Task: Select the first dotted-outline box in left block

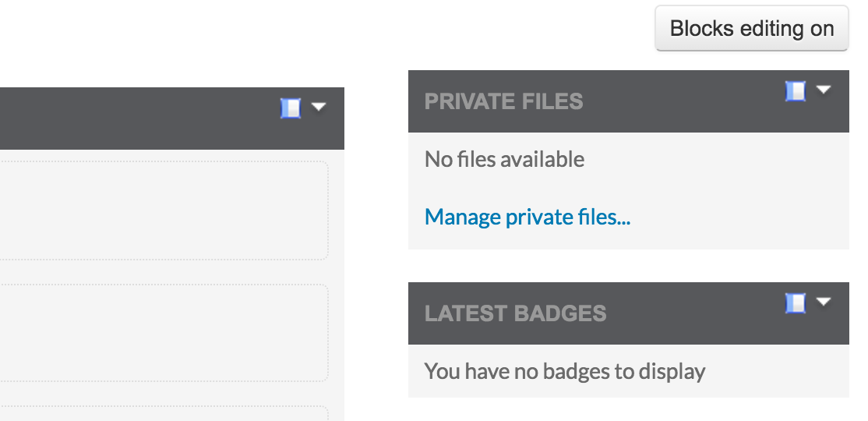Action: click(x=164, y=210)
